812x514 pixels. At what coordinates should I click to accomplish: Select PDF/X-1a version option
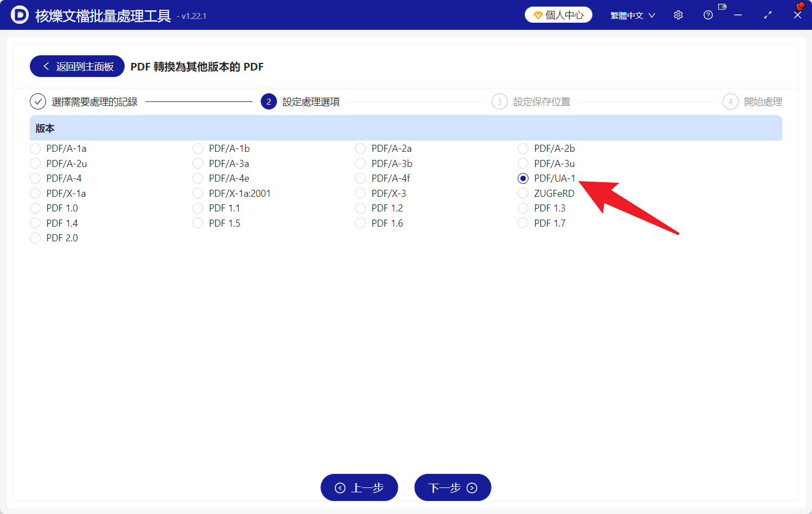coord(35,193)
